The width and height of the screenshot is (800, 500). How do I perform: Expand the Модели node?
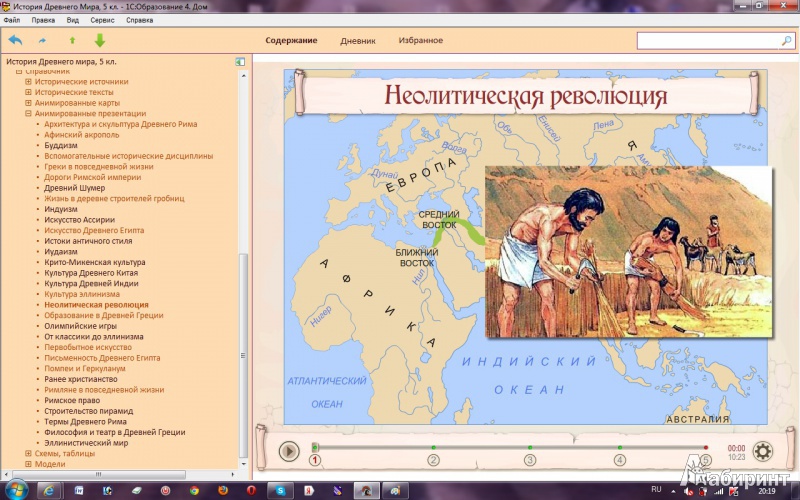click(x=29, y=464)
